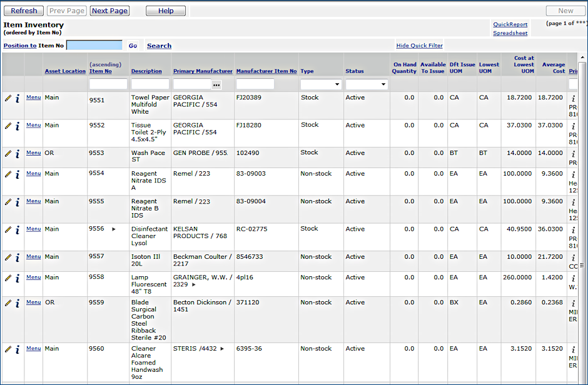Open the Spreadsheet link
The image size is (588, 385).
click(x=510, y=33)
